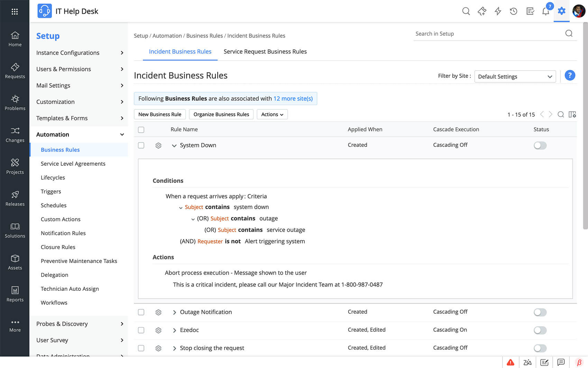
Task: Open gear settings for Outage Notification rule
Action: point(158,312)
